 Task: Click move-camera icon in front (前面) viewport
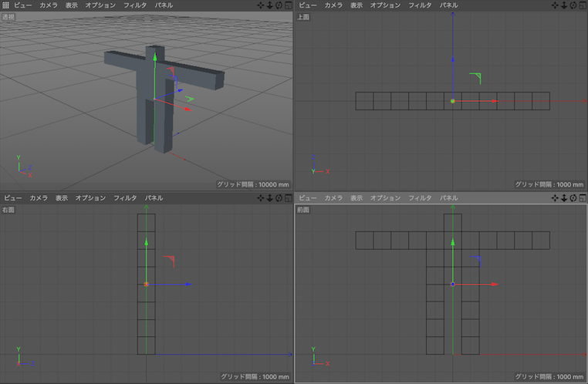(555, 198)
